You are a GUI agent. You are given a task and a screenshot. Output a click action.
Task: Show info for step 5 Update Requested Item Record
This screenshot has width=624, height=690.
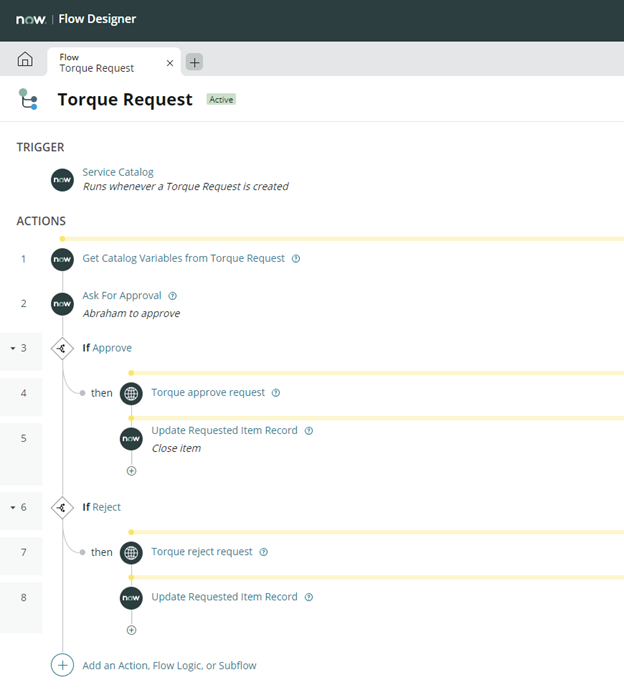click(309, 431)
